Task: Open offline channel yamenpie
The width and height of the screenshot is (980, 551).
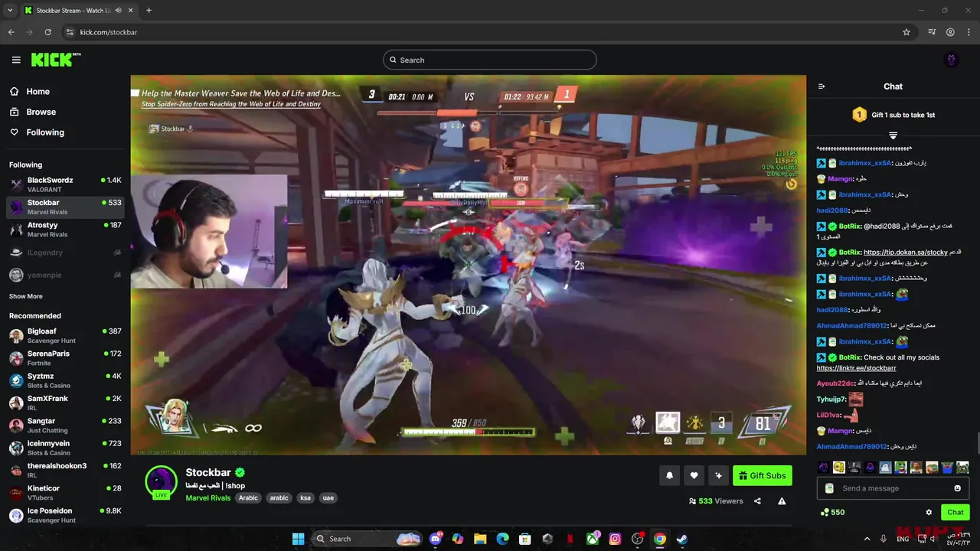Action: pos(65,275)
